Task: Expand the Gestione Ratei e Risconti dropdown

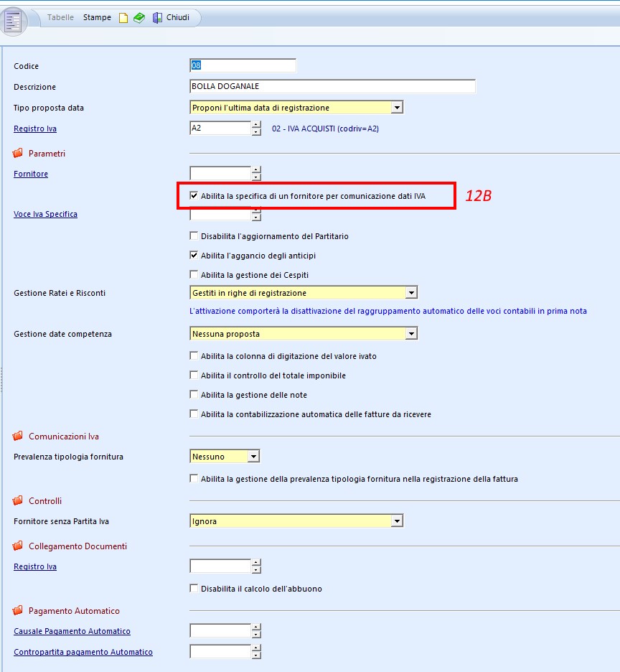Action: pos(410,293)
